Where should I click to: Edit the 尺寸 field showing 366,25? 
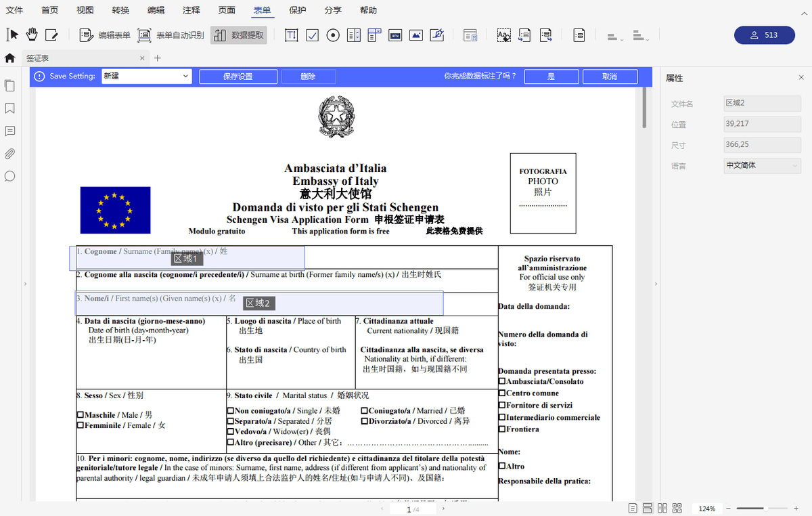(762, 145)
